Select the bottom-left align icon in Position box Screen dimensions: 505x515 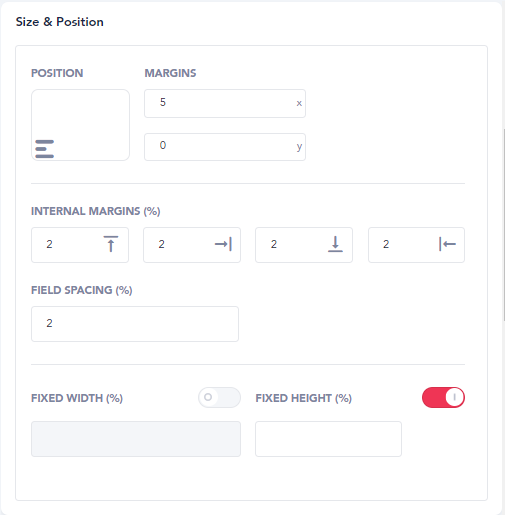point(44,149)
